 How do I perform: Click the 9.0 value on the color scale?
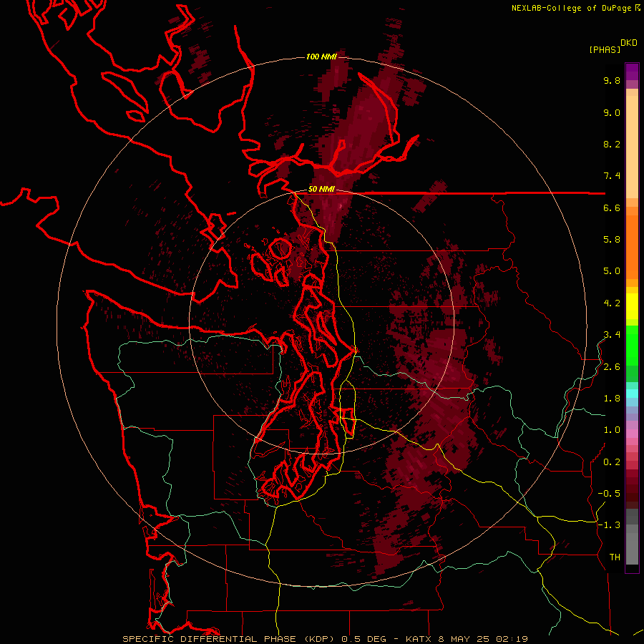point(612,112)
